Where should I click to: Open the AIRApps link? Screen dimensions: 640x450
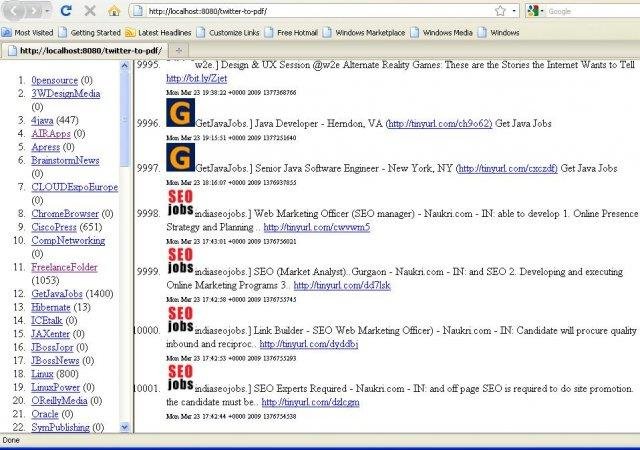click(x=51, y=134)
